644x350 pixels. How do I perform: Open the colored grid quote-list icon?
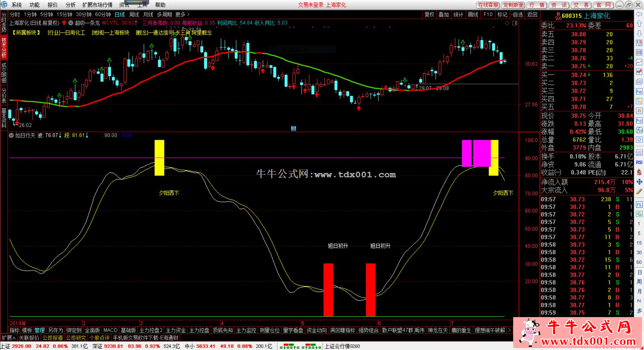(639, 52)
